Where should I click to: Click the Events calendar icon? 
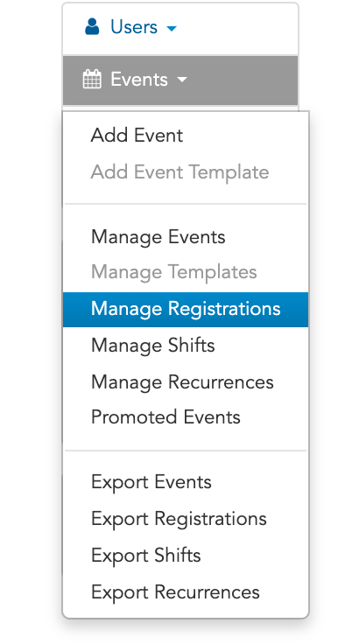coord(92,80)
